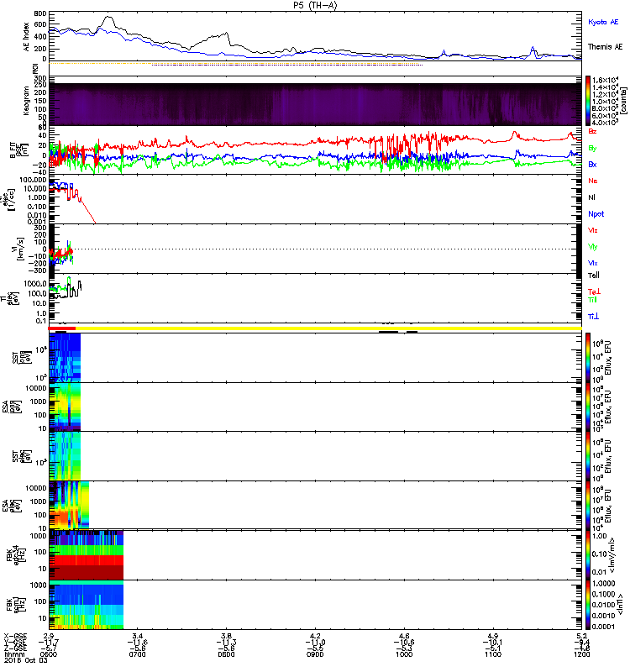Click the ESA electron energy spectrogram
The width and height of the screenshot is (630, 672).
pyautogui.click(x=69, y=505)
